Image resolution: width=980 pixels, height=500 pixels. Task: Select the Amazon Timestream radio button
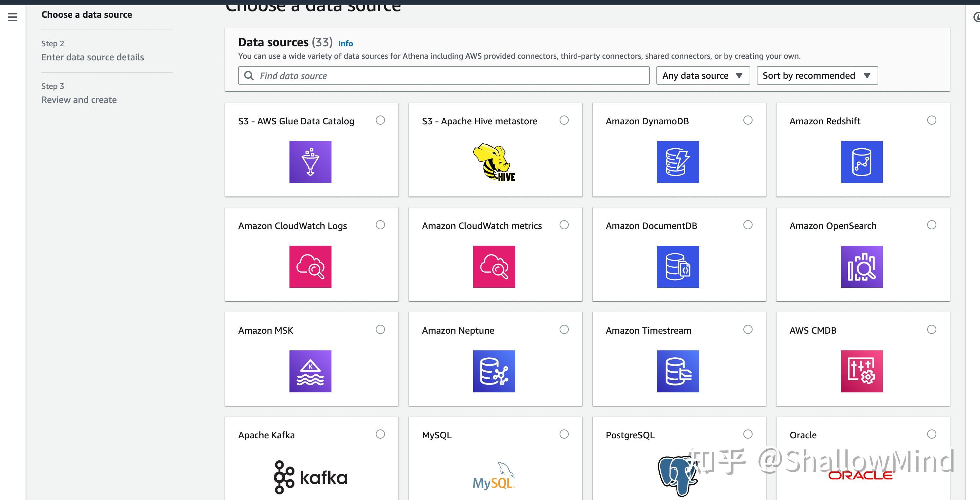coord(748,329)
